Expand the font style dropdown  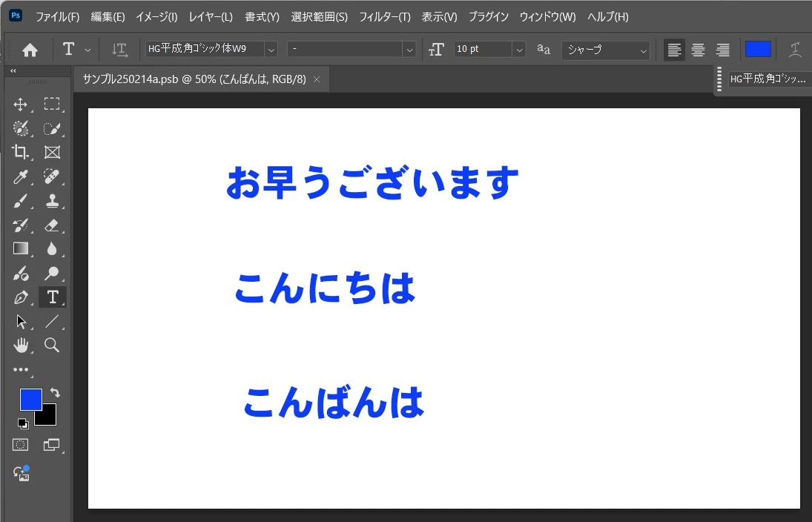click(x=409, y=50)
